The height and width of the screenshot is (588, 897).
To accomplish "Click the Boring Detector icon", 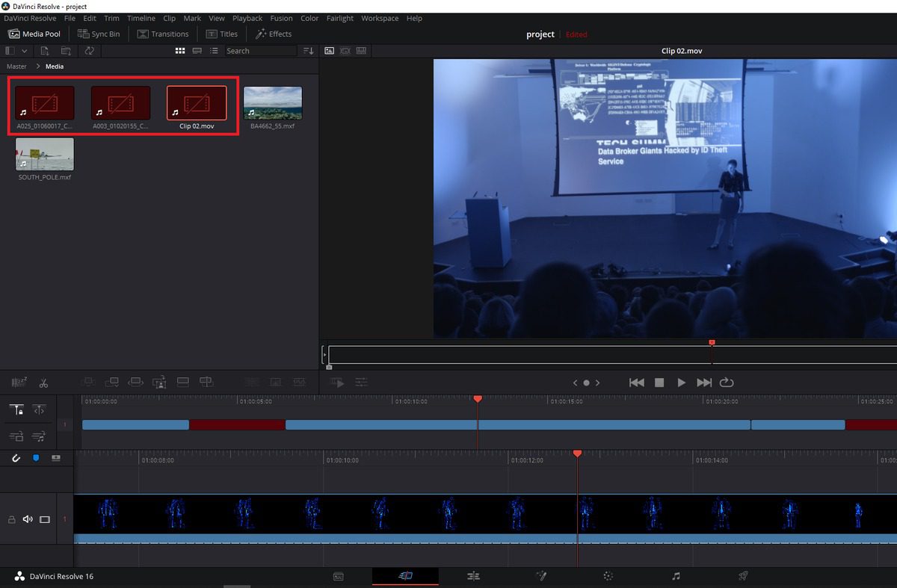I will [x=19, y=383].
